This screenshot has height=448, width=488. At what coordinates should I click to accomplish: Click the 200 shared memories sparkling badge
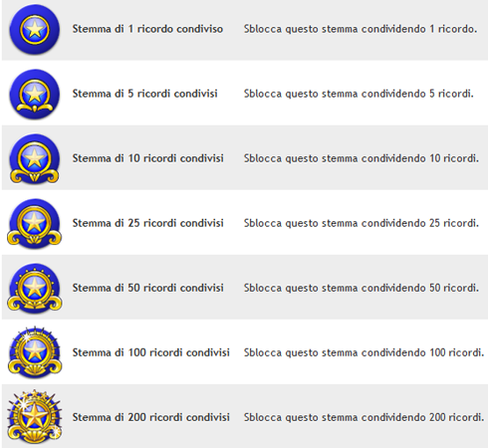point(35,417)
